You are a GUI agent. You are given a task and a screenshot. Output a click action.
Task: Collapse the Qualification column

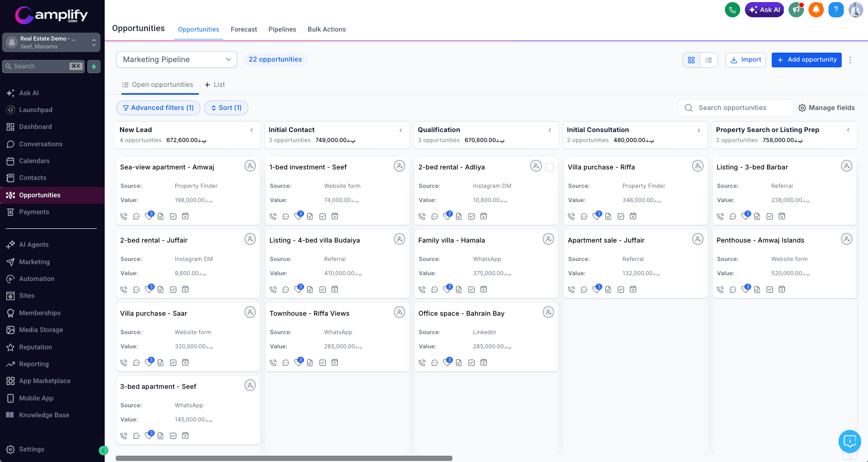coord(550,130)
